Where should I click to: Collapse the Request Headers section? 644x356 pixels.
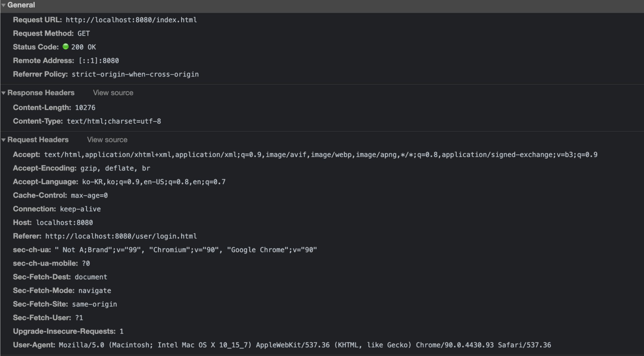[x=3, y=140]
